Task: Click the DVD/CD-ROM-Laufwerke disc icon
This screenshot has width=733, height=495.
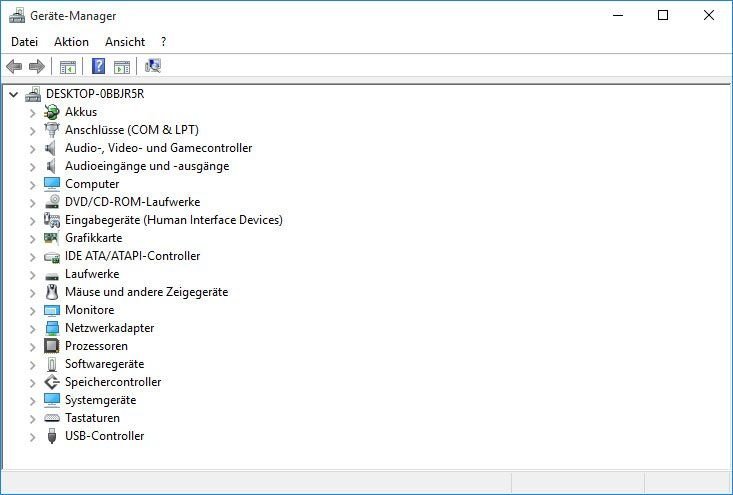Action: click(52, 202)
